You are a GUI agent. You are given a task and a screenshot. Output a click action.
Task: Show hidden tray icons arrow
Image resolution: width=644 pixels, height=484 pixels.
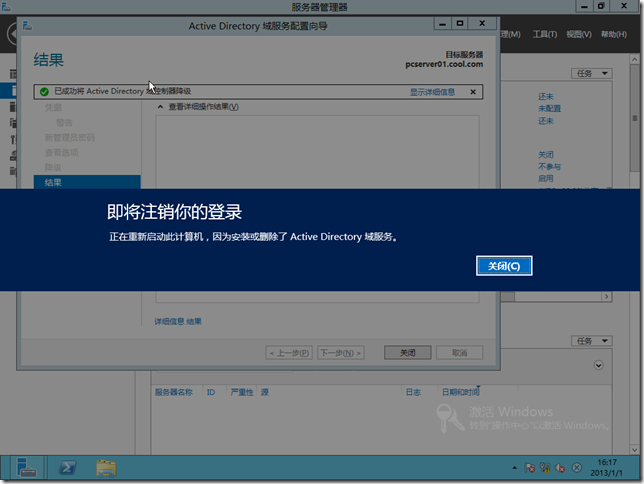514,468
